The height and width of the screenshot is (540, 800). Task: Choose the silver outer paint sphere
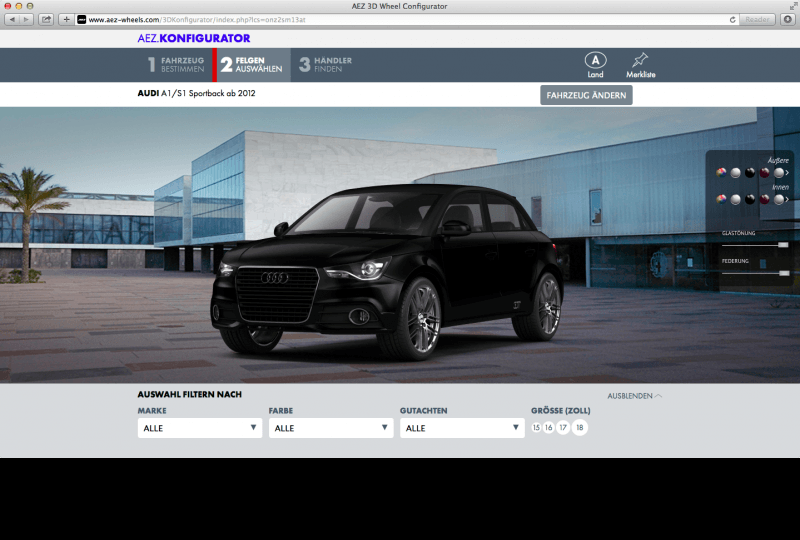[735, 173]
